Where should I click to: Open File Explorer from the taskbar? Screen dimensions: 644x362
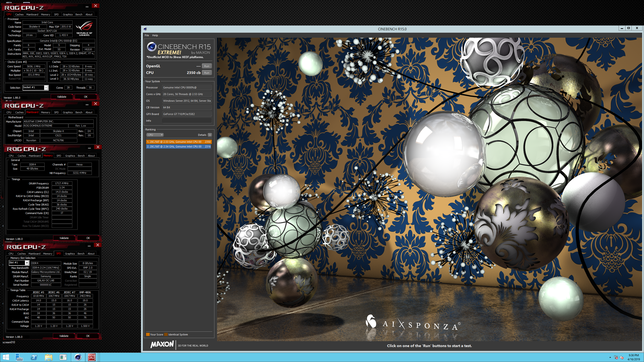[x=48, y=357]
